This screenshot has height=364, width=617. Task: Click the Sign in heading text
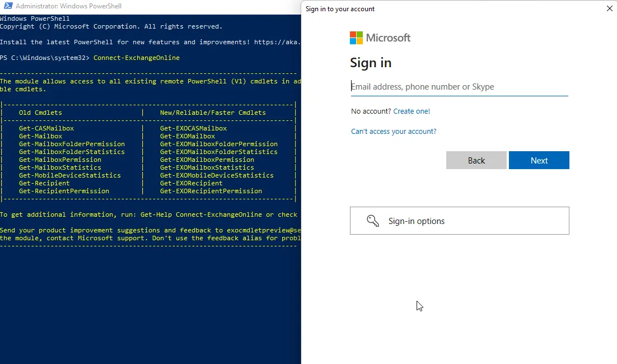point(371,63)
